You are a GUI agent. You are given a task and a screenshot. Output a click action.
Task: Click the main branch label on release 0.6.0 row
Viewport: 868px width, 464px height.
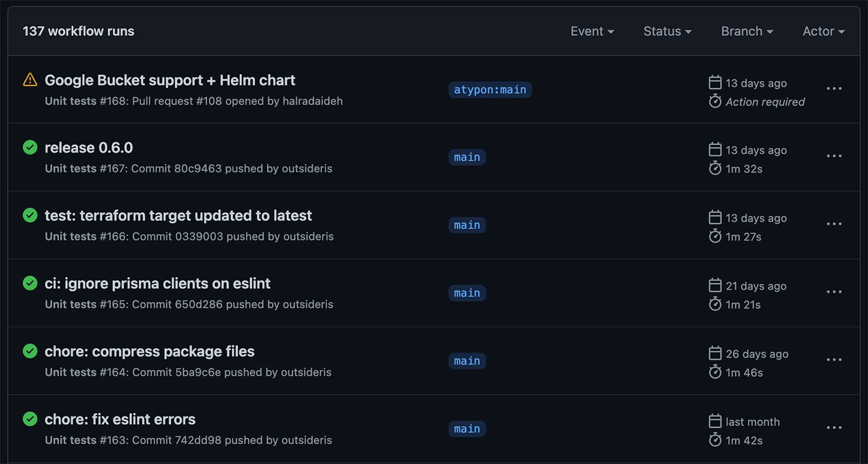(x=467, y=157)
